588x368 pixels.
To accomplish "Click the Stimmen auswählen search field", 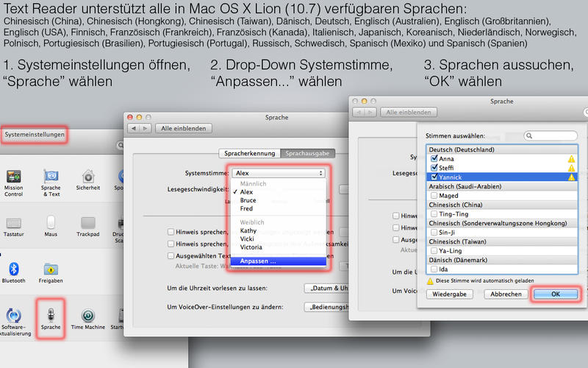I will coord(551,135).
